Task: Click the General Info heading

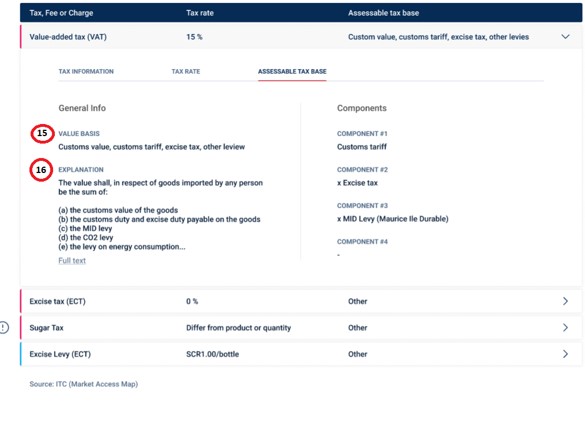Action: click(82, 108)
